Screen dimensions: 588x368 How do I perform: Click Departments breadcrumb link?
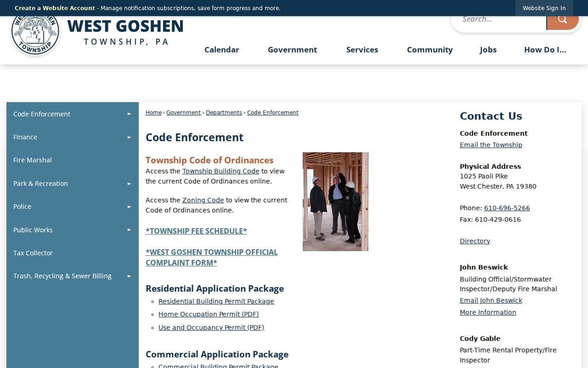[224, 112]
